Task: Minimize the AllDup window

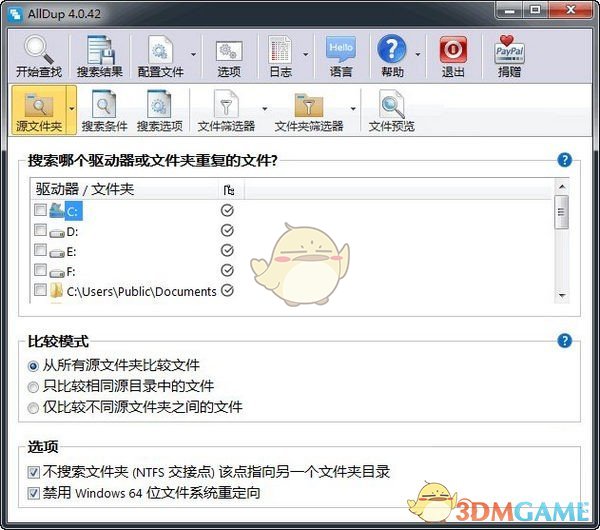Action: pos(510,10)
